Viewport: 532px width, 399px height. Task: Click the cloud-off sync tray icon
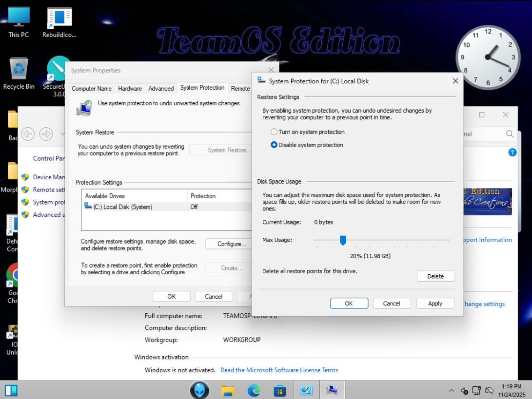click(x=489, y=391)
